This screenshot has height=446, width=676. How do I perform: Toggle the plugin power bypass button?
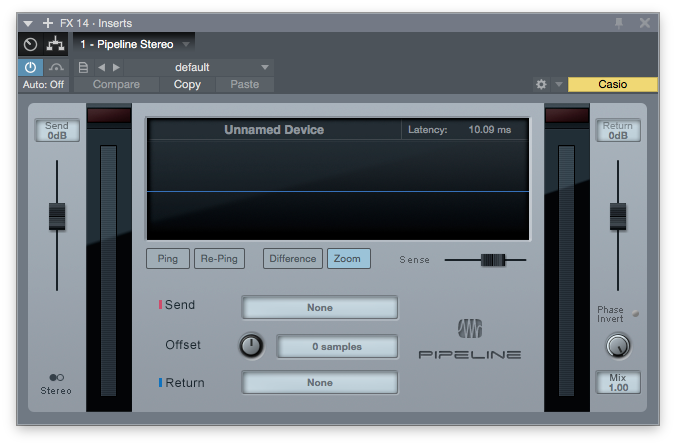[x=29, y=67]
